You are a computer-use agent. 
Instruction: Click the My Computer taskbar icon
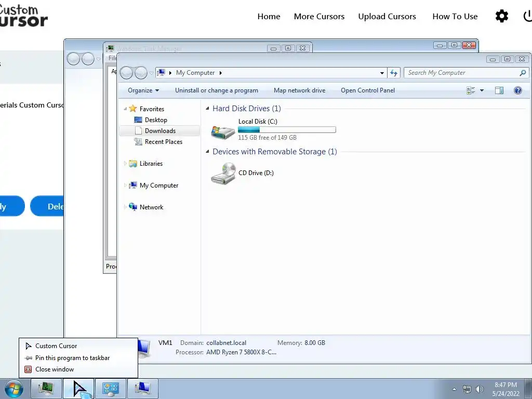click(x=143, y=389)
